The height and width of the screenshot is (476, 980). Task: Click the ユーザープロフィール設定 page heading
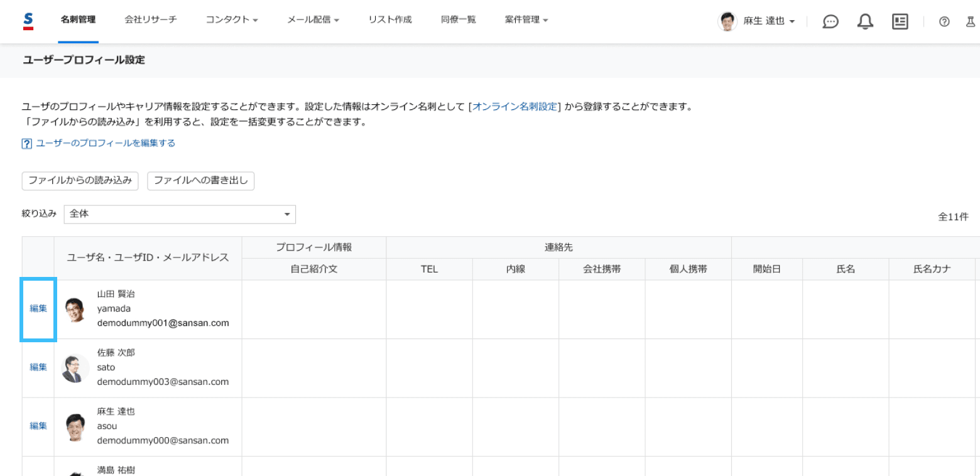click(84, 60)
